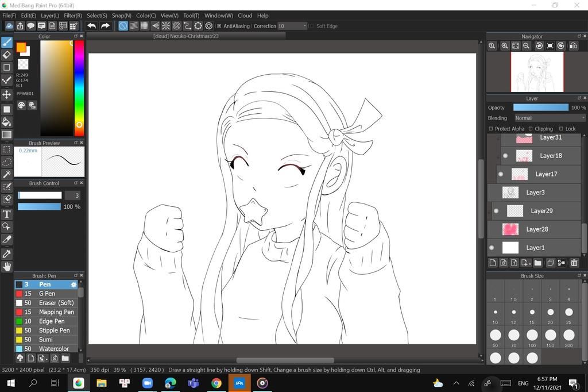Image resolution: width=588 pixels, height=392 pixels.
Task: Toggle the AntiAliasing checkbox
Action: (x=219, y=26)
